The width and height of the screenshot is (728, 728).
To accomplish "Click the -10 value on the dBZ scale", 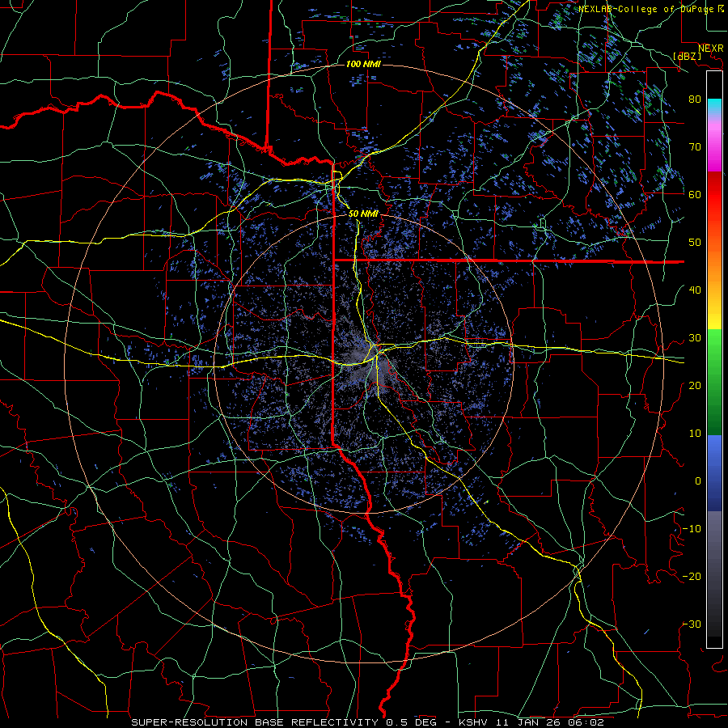I will (x=692, y=528).
